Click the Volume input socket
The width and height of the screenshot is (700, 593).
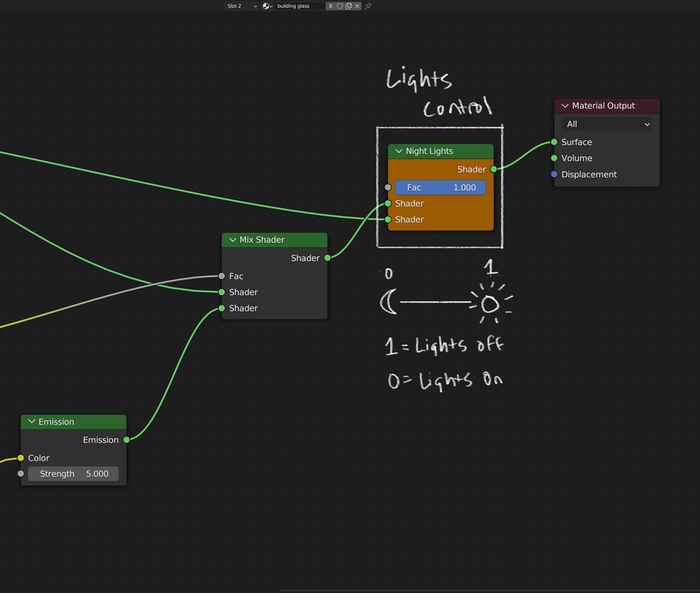click(x=554, y=158)
